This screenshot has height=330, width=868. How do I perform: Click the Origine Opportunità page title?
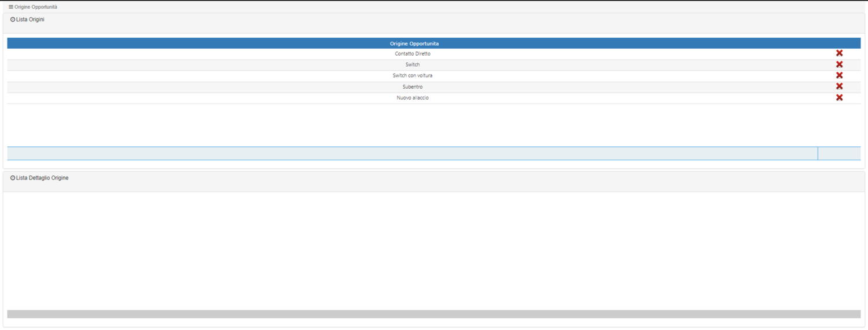pyautogui.click(x=36, y=7)
